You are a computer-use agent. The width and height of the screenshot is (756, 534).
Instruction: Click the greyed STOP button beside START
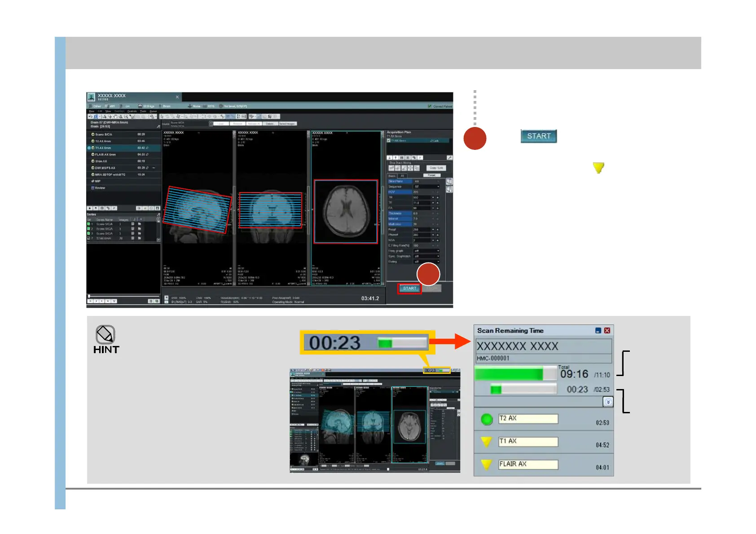tap(432, 289)
